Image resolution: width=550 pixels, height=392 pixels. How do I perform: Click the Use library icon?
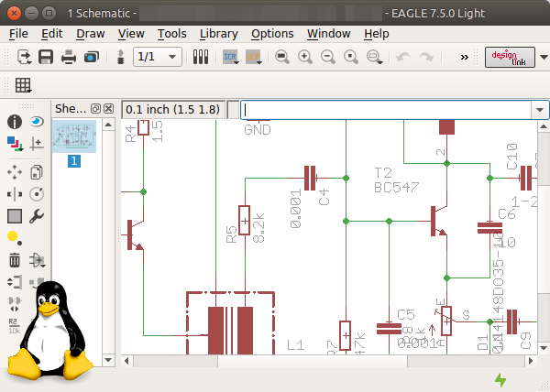201,57
